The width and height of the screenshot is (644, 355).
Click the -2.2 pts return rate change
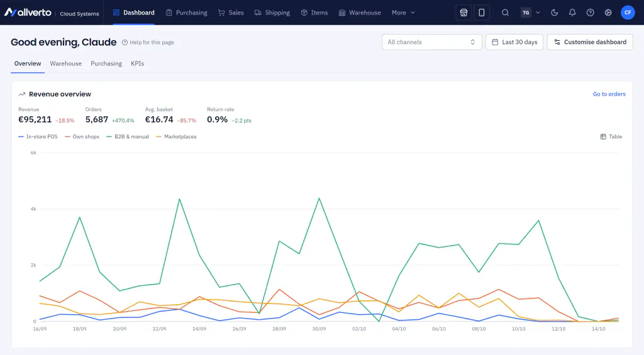pyautogui.click(x=241, y=121)
